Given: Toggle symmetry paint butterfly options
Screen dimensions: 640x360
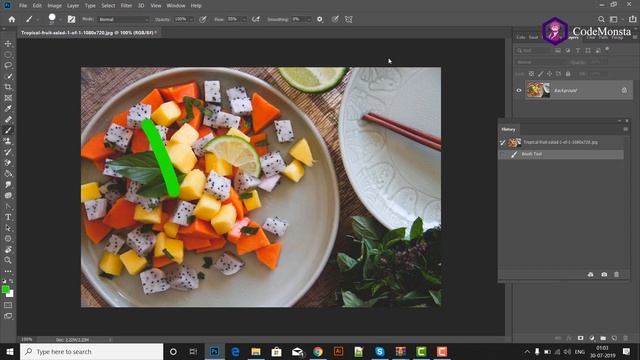Looking at the screenshot, I should [x=349, y=19].
